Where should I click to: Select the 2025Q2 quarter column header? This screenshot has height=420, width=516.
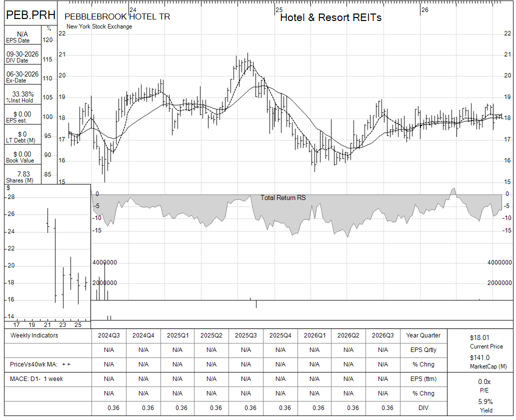pos(211,335)
